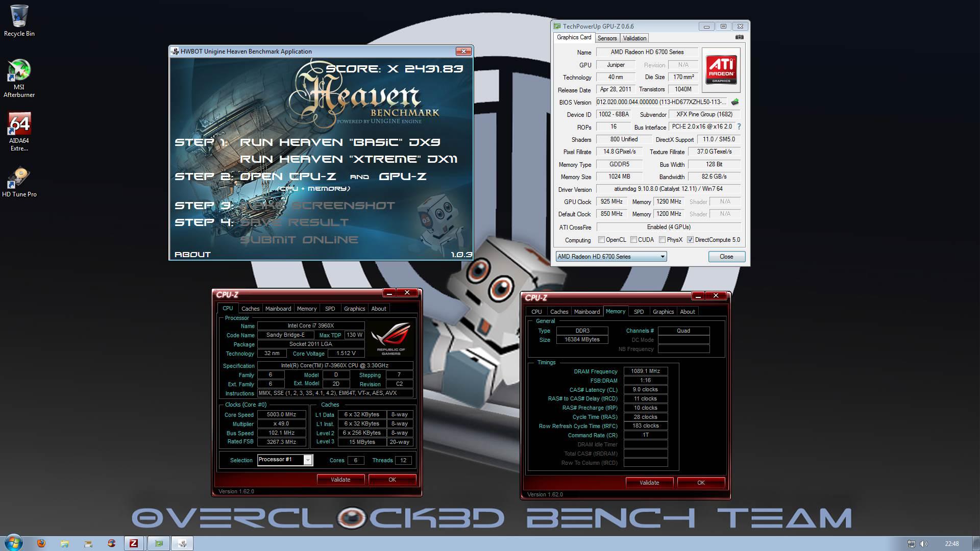Click the GPU Clock 925 MHz field
Image resolution: width=980 pixels, height=551 pixels.
[611, 202]
